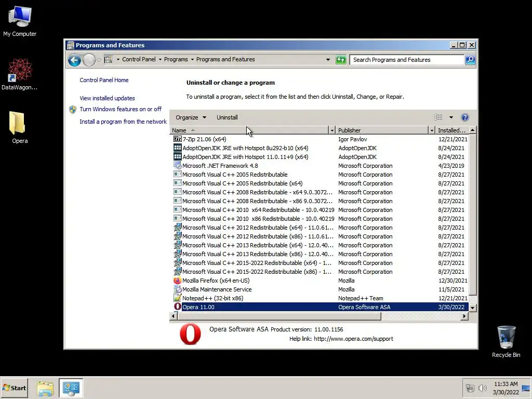The width and height of the screenshot is (532, 399).
Task: Click the large Opera logo in details pane
Action: pyautogui.click(x=190, y=334)
